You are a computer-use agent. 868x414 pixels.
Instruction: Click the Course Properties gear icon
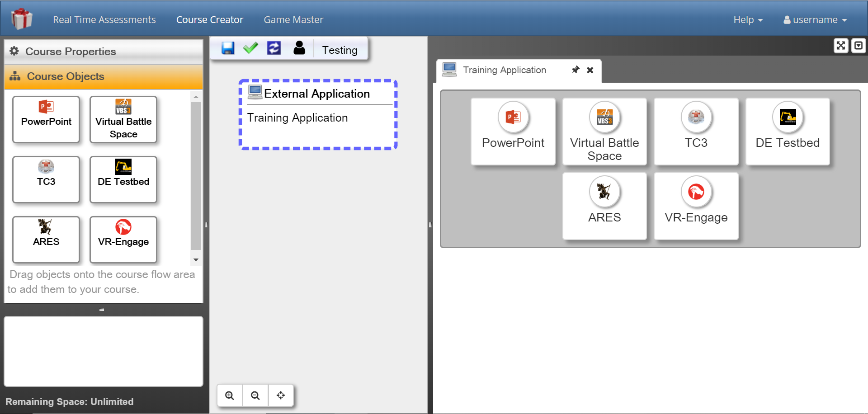(x=14, y=51)
